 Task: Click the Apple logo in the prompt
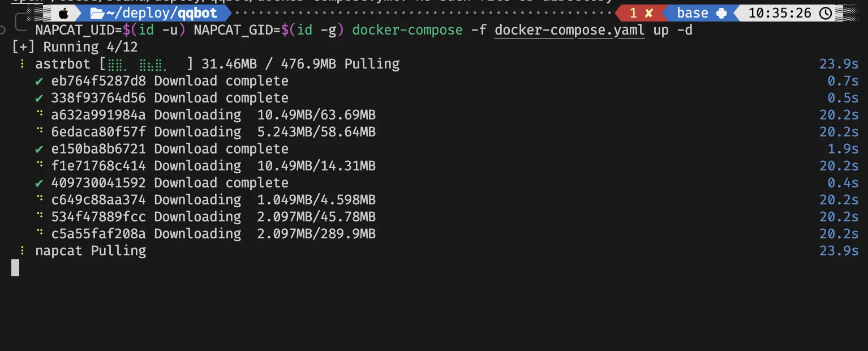(x=63, y=13)
